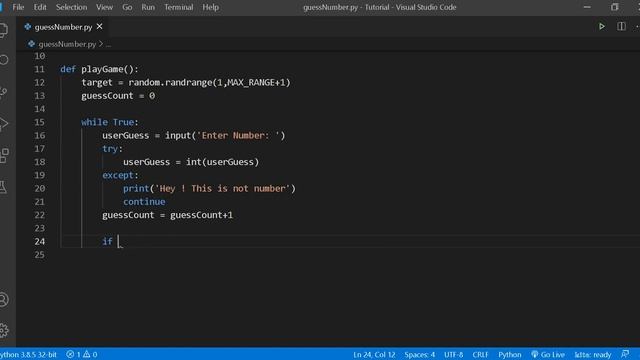Screen dimensions: 640x360
Task: Open the Testing flask view
Action: click(3, 187)
